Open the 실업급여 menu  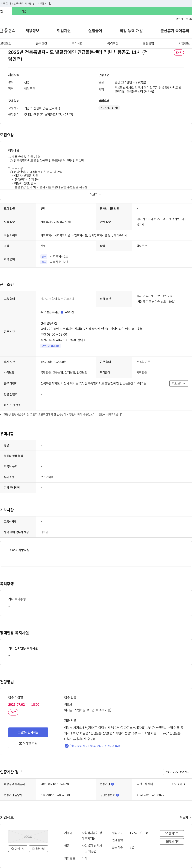(x=95, y=31)
